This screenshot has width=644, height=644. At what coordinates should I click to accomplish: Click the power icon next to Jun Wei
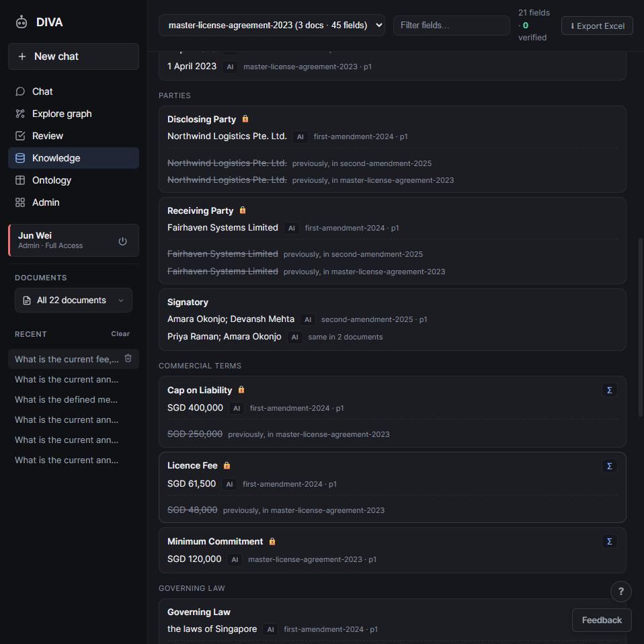coord(122,241)
